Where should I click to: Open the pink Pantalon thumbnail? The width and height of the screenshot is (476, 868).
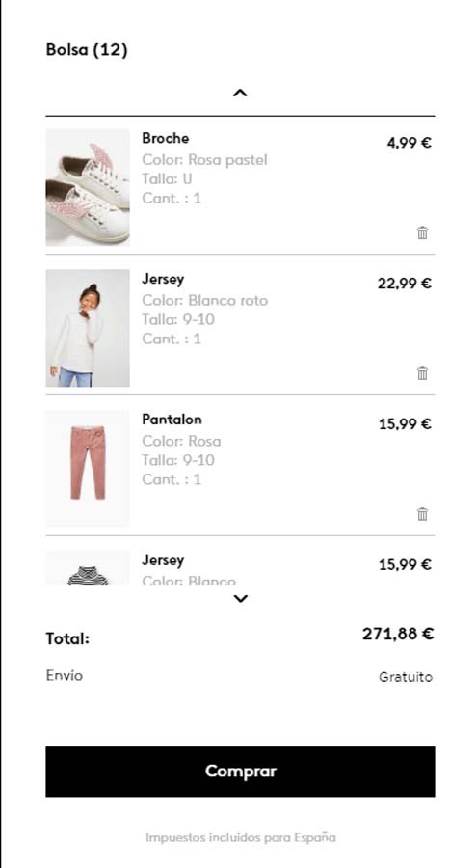[88, 469]
